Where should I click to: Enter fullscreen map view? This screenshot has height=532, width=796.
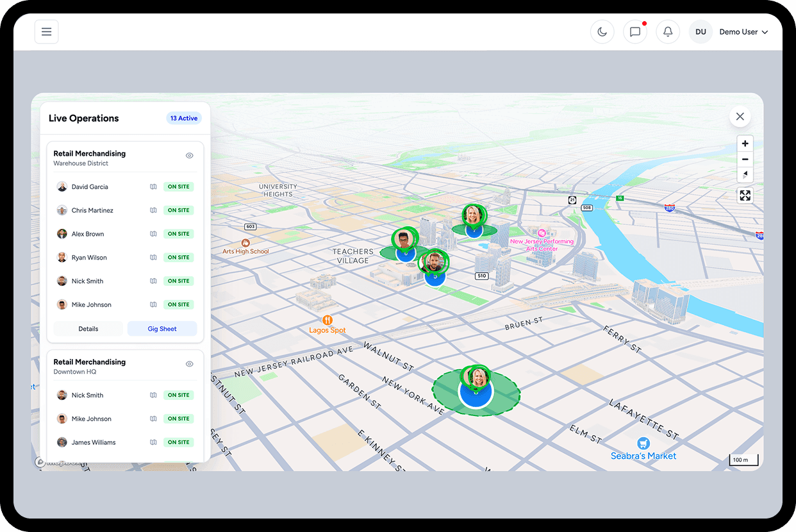(x=745, y=195)
